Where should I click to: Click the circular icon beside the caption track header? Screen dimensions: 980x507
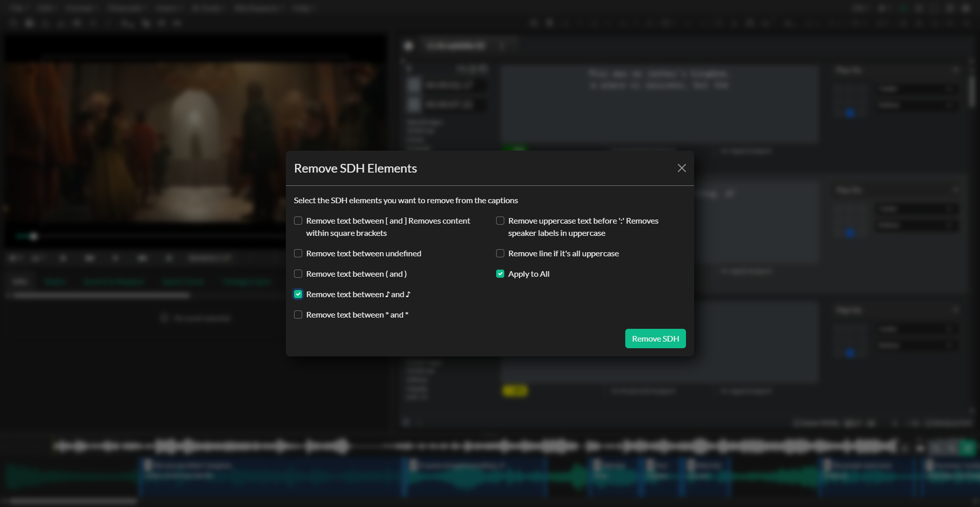click(408, 45)
